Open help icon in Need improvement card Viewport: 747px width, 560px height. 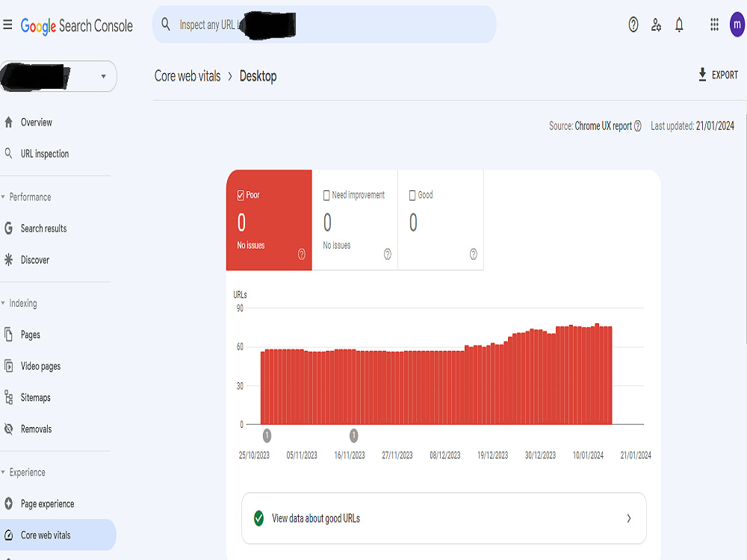(387, 255)
